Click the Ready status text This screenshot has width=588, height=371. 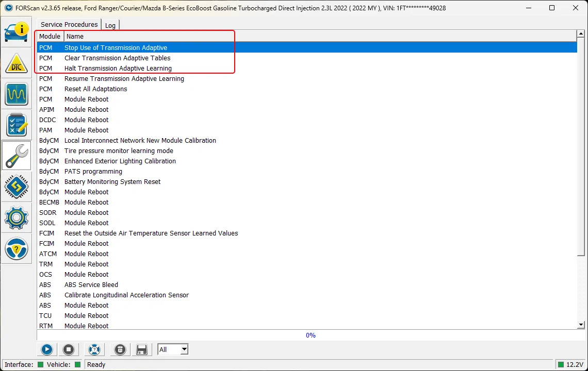point(96,365)
